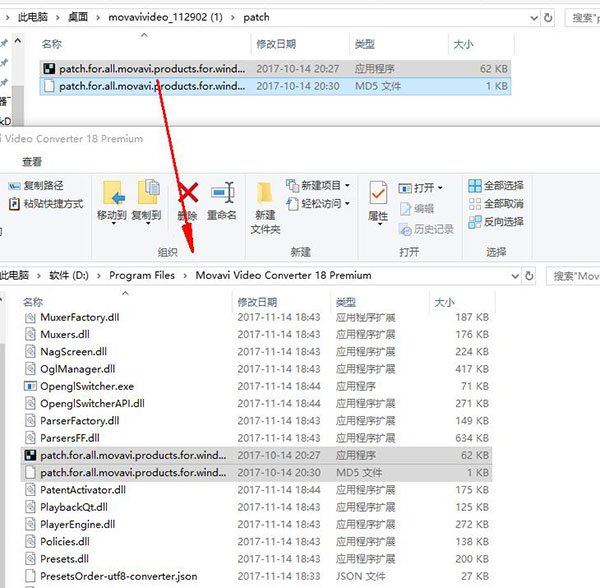Select MuxerFactory.dll
600x588 pixels.
coord(256,318)
